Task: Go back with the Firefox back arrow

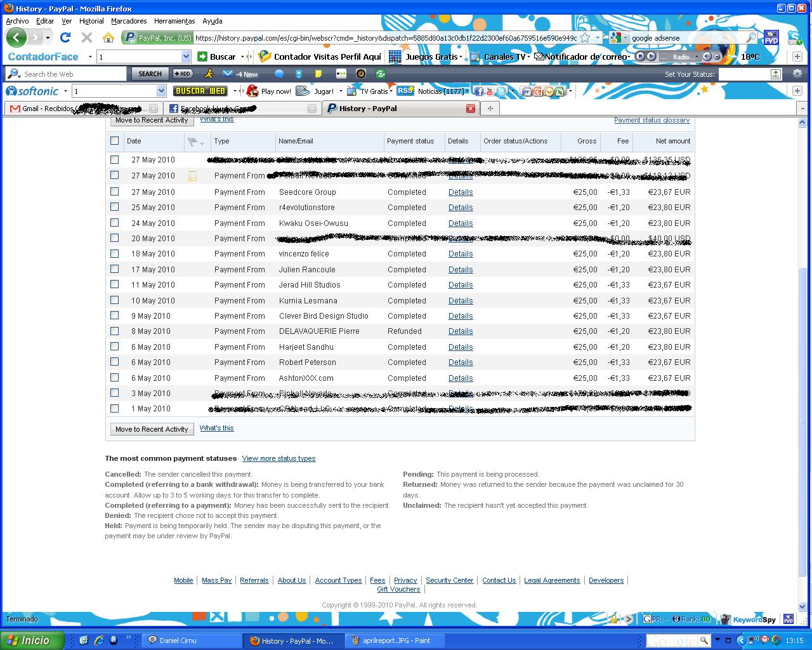Action: tap(16, 37)
